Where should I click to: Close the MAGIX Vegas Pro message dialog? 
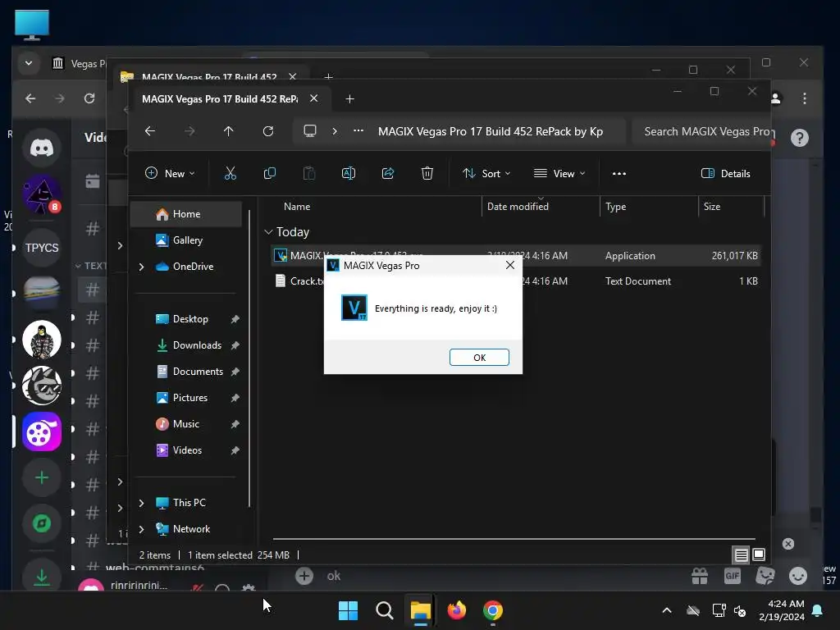coord(510,265)
